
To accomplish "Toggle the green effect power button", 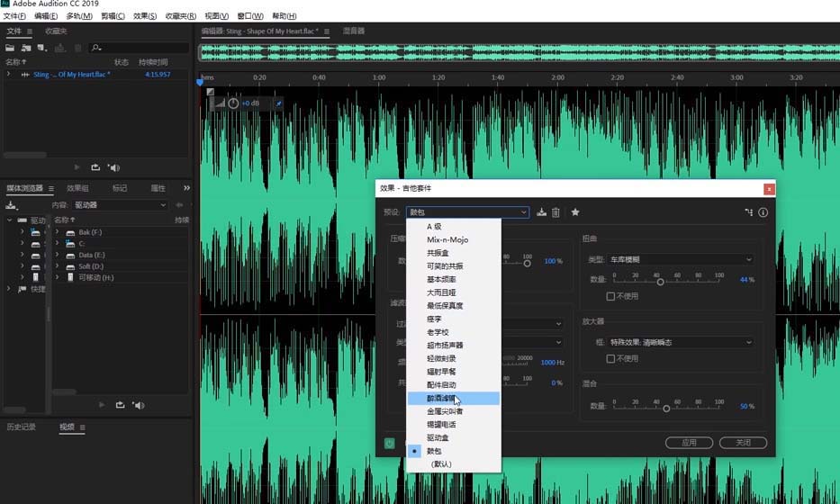I will (x=389, y=443).
